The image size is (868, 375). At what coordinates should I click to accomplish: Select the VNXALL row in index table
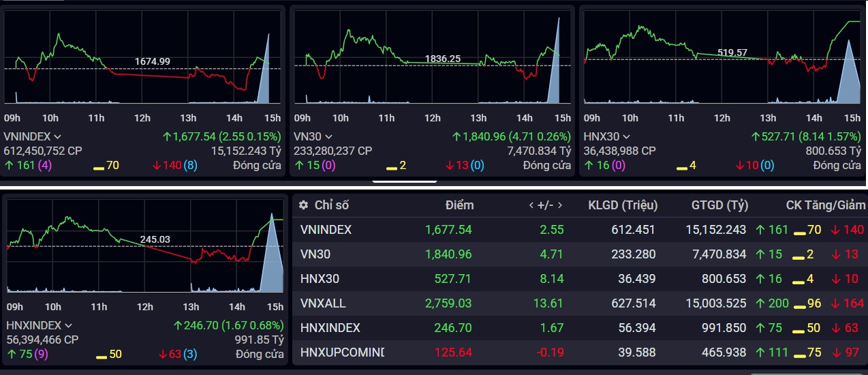[x=323, y=303]
